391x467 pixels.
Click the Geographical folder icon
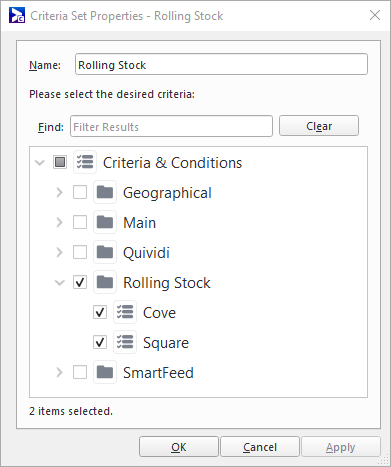(105, 192)
